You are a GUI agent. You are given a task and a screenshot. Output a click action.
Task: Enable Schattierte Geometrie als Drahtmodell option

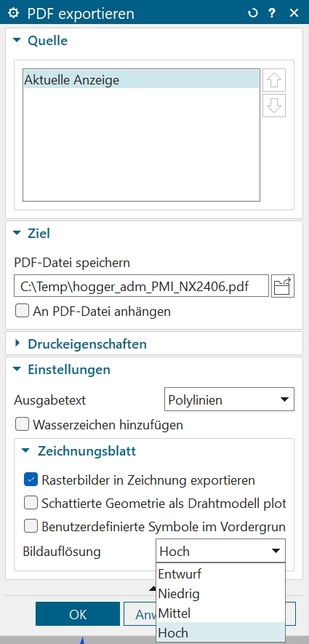pos(31,503)
